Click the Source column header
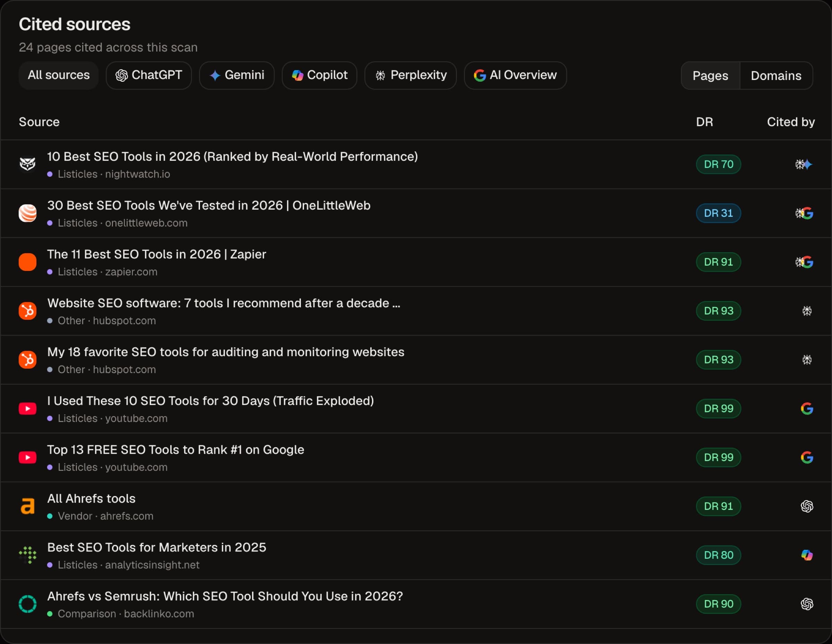This screenshot has width=832, height=644. click(39, 122)
